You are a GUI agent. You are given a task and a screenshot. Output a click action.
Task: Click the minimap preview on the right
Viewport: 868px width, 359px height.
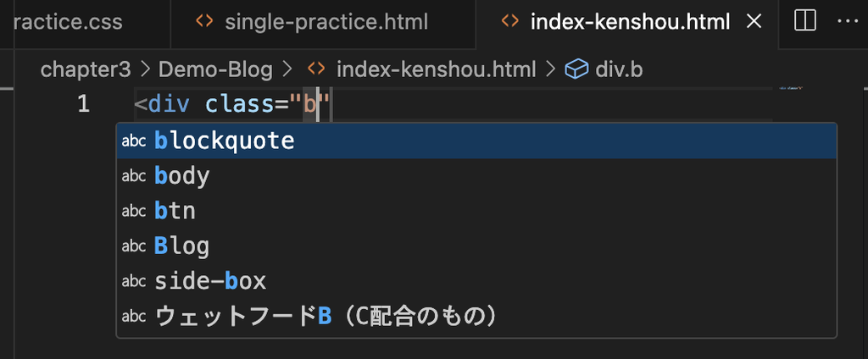[791, 88]
